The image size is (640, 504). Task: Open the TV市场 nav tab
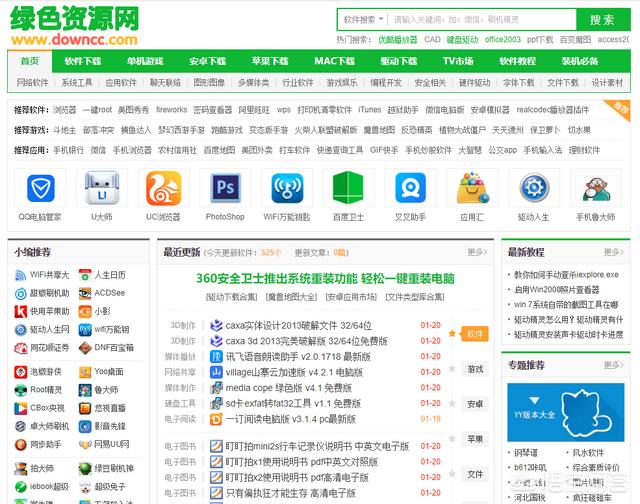point(458,61)
